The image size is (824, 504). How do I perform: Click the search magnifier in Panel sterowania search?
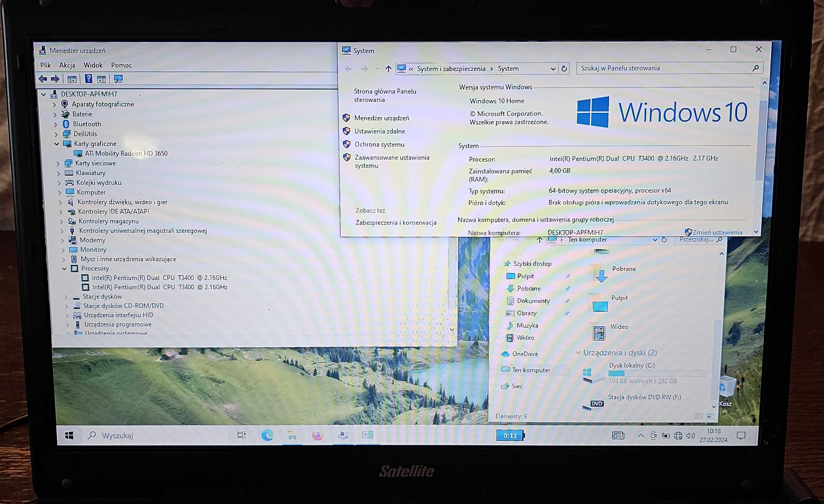[755, 68]
